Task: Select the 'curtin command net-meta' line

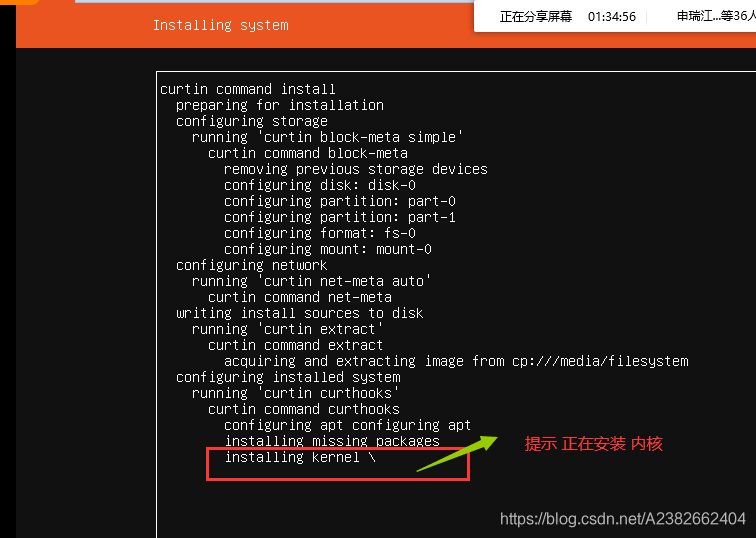Action: point(299,297)
